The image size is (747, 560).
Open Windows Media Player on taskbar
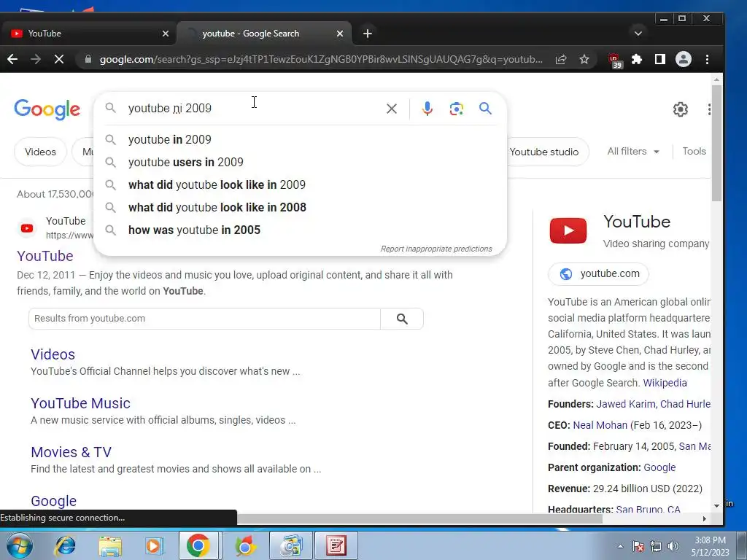[x=154, y=545]
